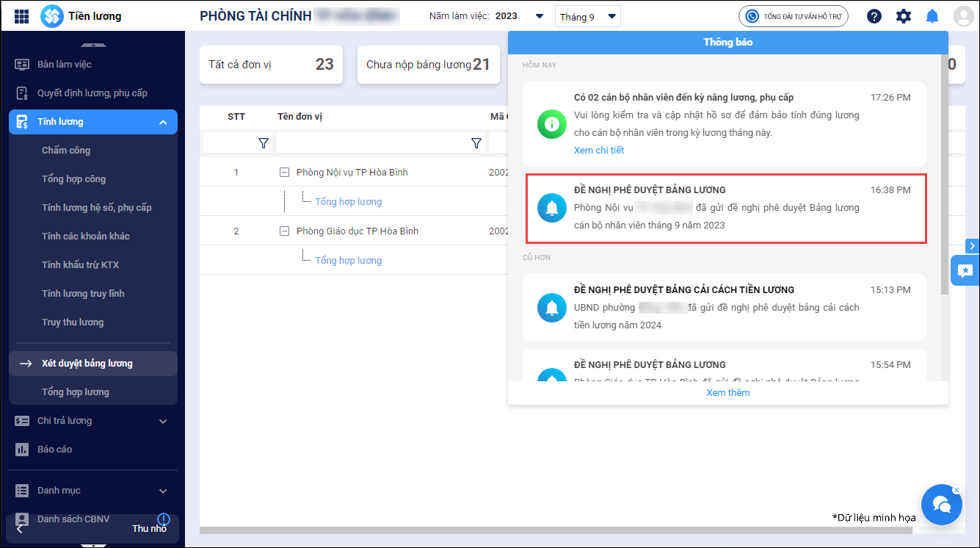Click the Bàn làm việc sidebar icon
980x548 pixels.
tap(22, 65)
